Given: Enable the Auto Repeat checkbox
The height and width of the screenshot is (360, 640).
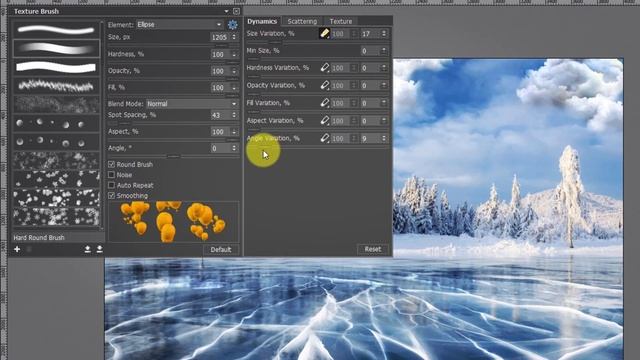Looking at the screenshot, I should click(111, 185).
